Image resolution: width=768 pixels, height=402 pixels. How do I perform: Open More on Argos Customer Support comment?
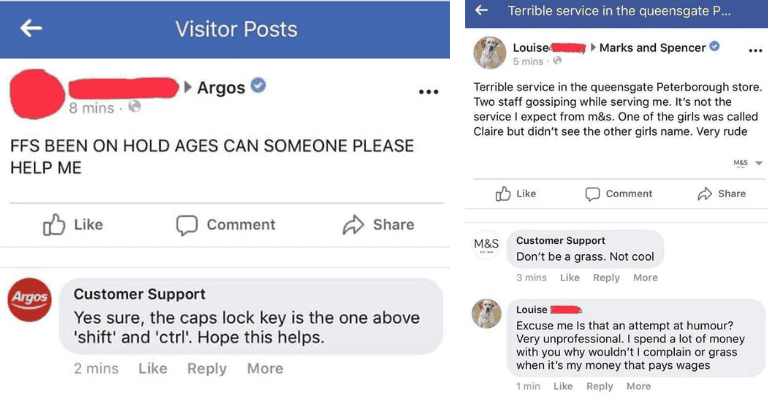pos(265,368)
